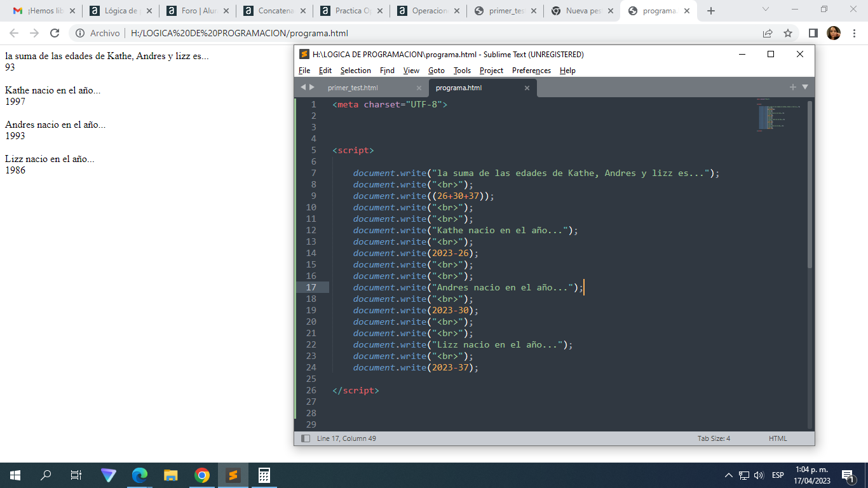This screenshot has width=868, height=488.
Task: Click the editor vertical scrollbar
Action: click(810, 184)
